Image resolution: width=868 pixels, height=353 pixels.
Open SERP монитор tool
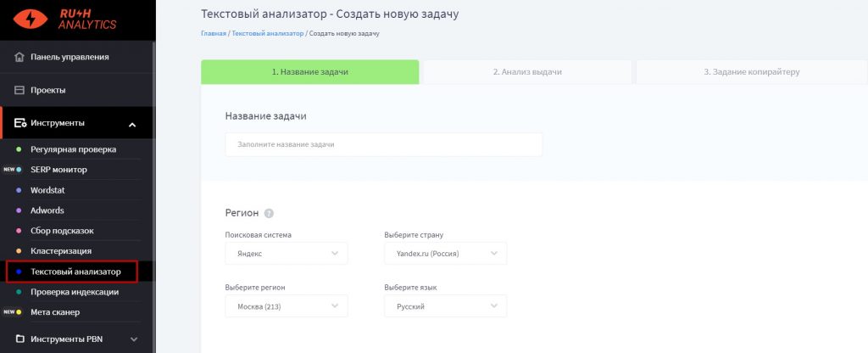pyautogui.click(x=58, y=170)
